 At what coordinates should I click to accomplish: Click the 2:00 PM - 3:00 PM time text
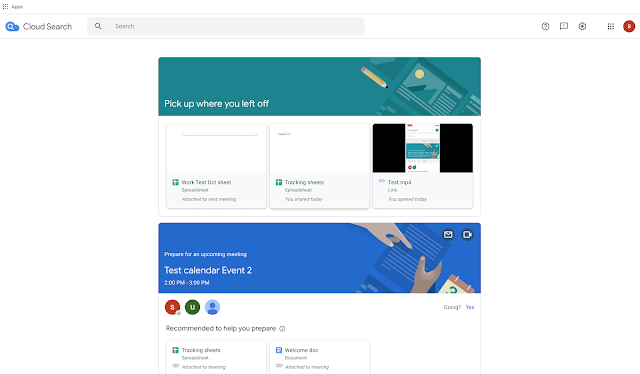pyautogui.click(x=187, y=283)
